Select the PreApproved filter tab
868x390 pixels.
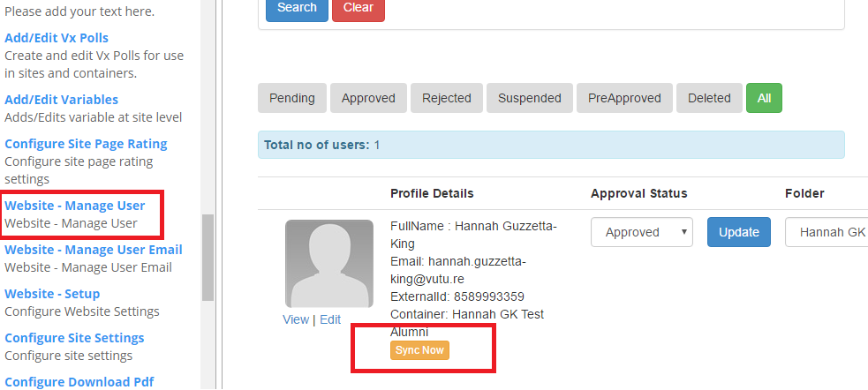624,98
